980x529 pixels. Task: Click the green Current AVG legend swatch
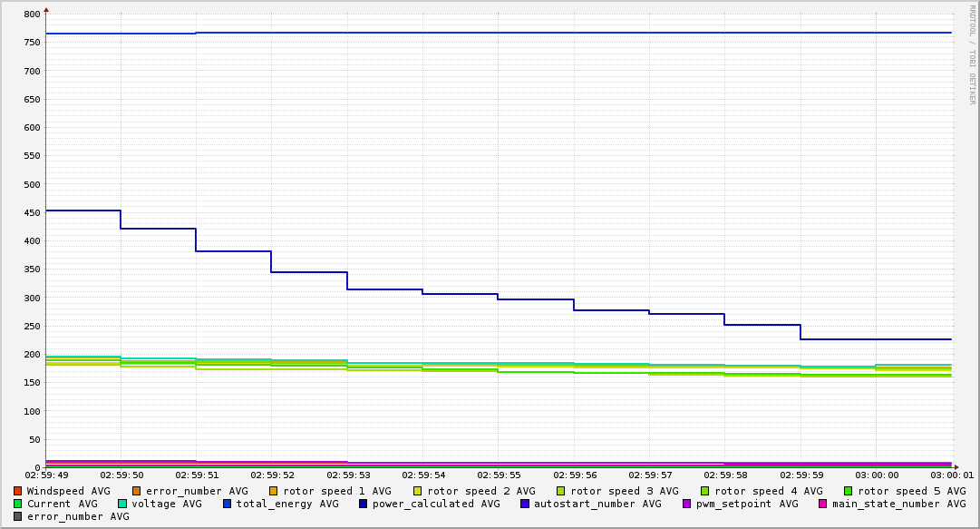18,504
